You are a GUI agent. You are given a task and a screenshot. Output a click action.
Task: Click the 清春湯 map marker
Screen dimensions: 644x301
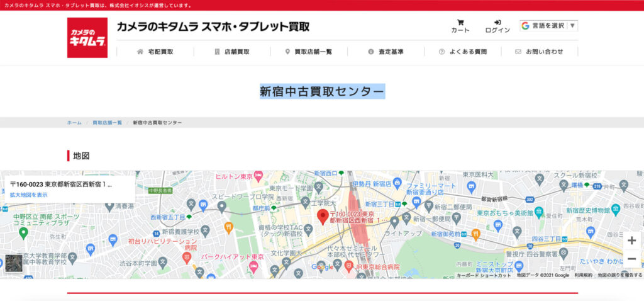click(109, 206)
